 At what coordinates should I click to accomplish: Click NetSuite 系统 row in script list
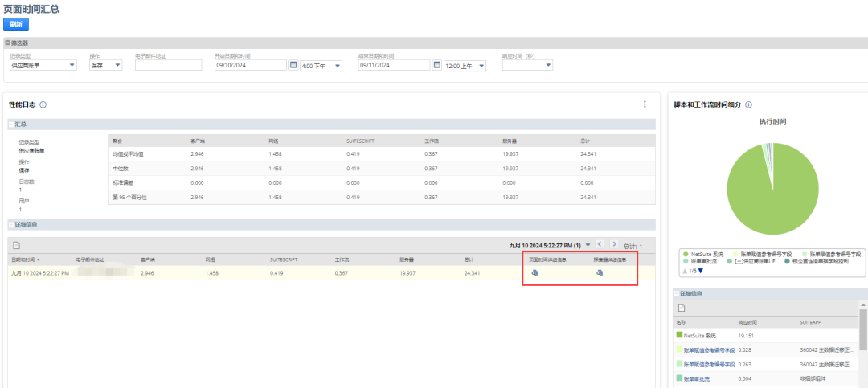766,336
